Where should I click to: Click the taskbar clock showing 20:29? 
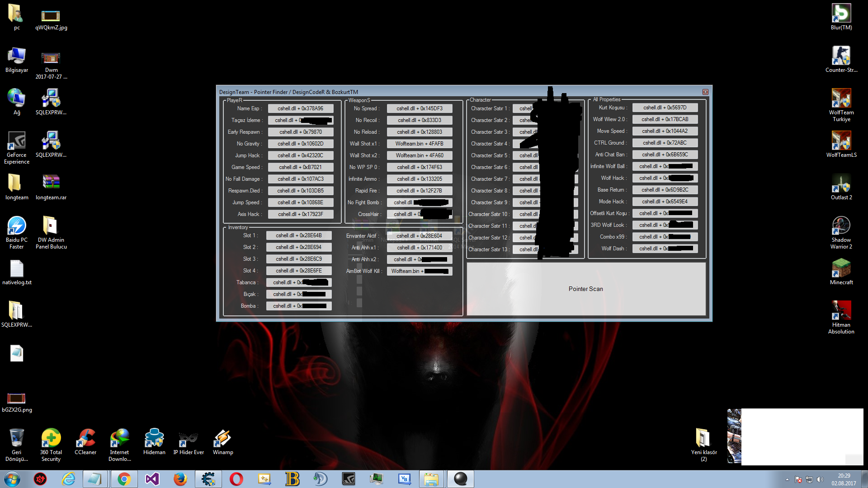point(844,479)
